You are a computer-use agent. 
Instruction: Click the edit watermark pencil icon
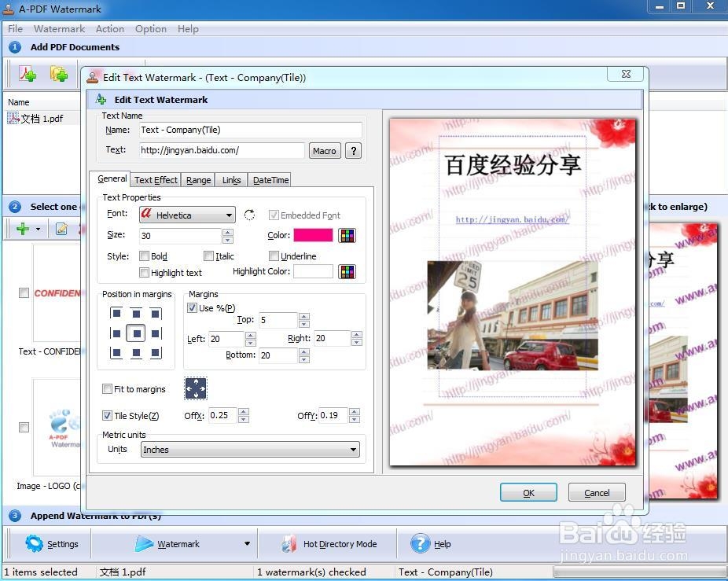click(62, 229)
